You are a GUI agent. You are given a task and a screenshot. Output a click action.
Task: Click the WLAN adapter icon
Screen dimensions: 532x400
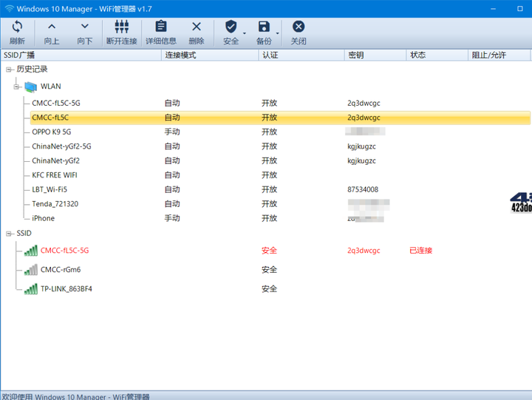coord(30,87)
